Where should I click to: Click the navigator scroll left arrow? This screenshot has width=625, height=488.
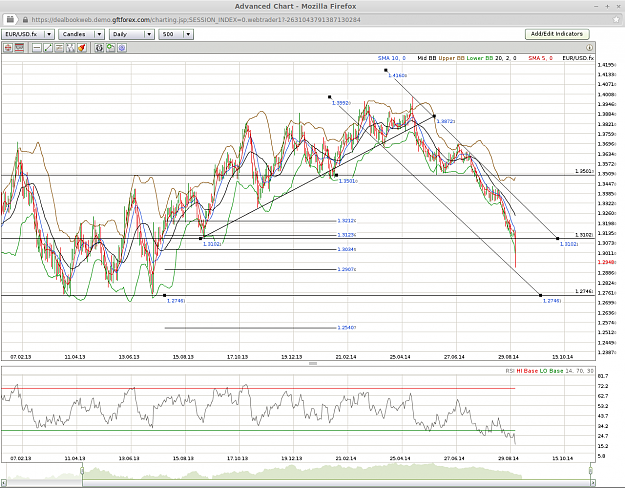point(4,483)
